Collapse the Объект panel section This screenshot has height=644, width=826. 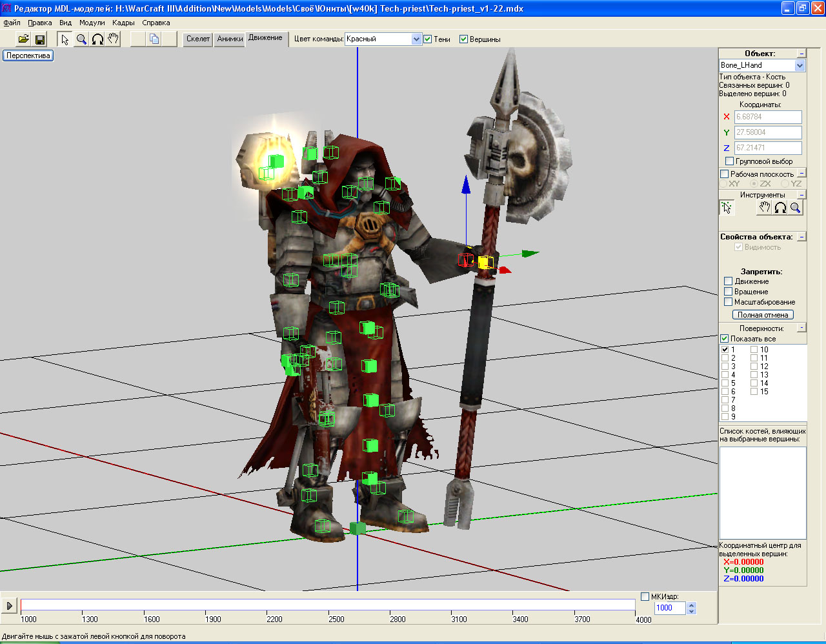[x=801, y=54]
